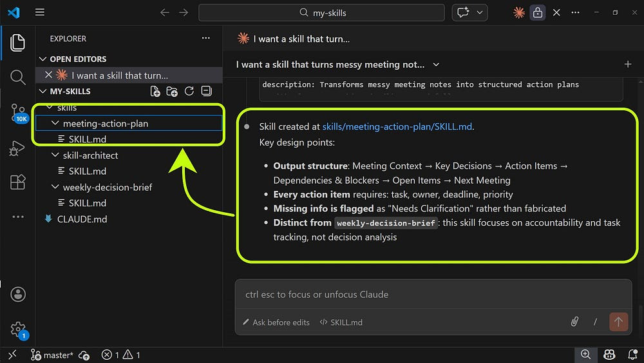
Task: Collapse the MY-SKILLS section
Action: (43, 92)
